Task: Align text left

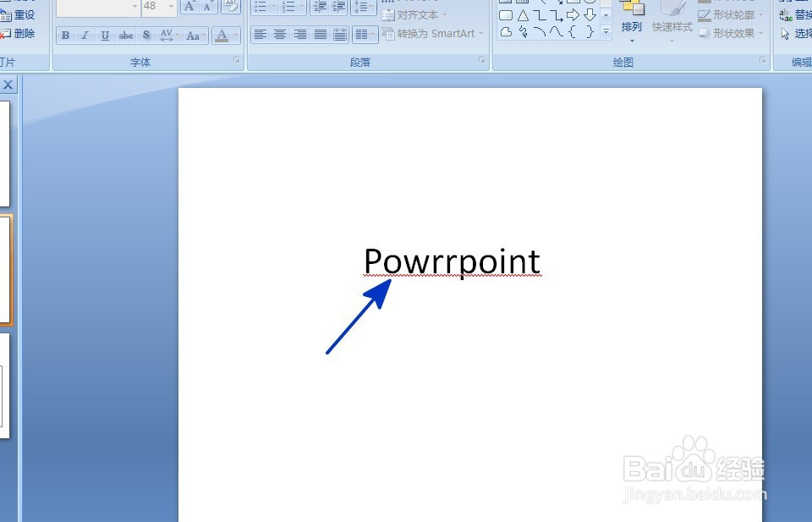Action: coord(261,35)
